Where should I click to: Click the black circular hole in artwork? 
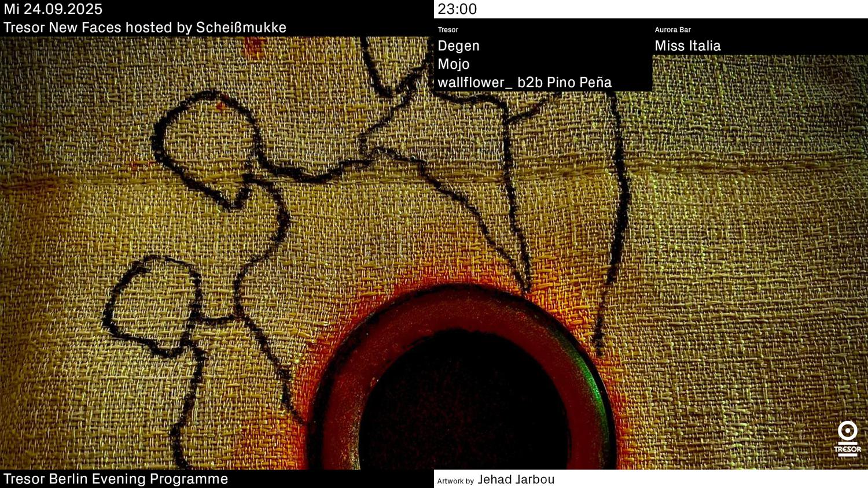(463, 405)
